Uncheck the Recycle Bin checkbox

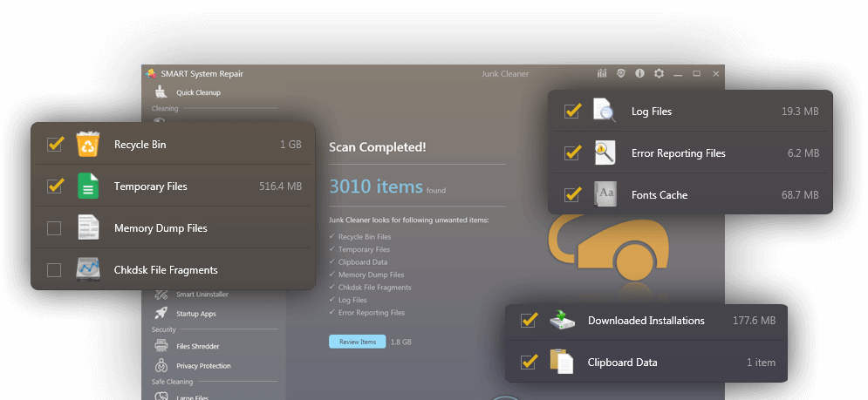pyautogui.click(x=54, y=145)
